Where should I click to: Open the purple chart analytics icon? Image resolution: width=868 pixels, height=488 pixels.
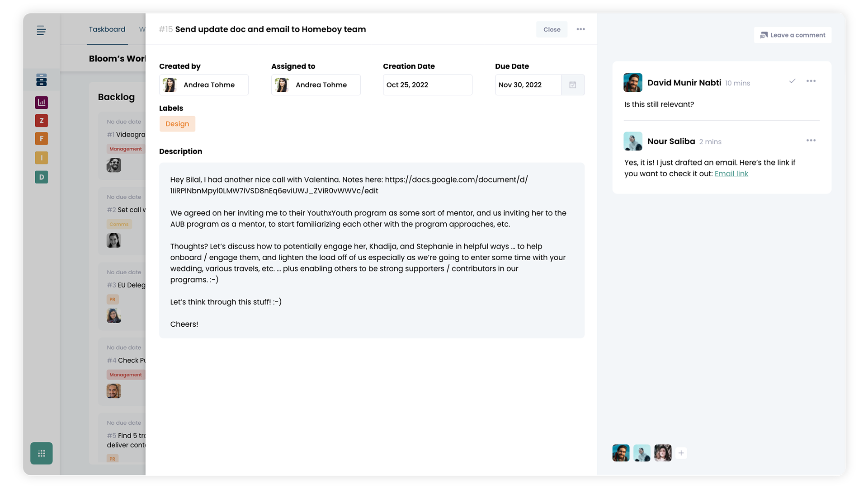42,103
